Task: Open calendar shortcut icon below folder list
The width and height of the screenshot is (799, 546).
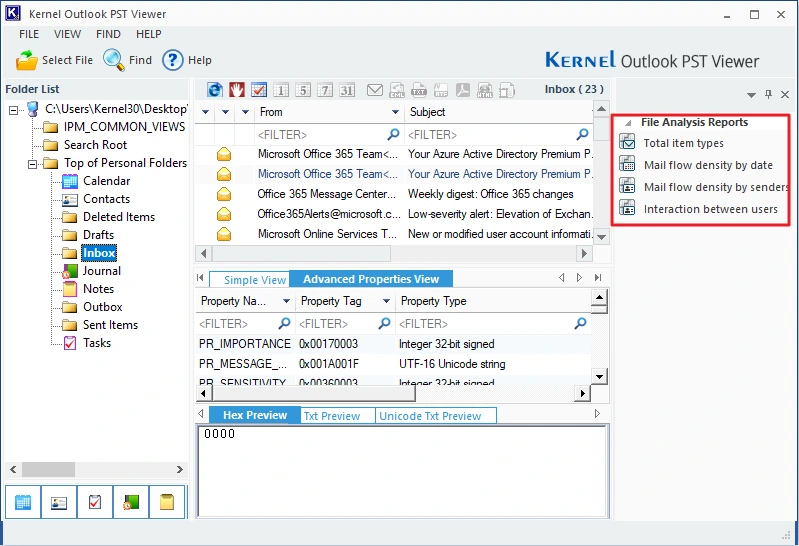Action: point(23,502)
